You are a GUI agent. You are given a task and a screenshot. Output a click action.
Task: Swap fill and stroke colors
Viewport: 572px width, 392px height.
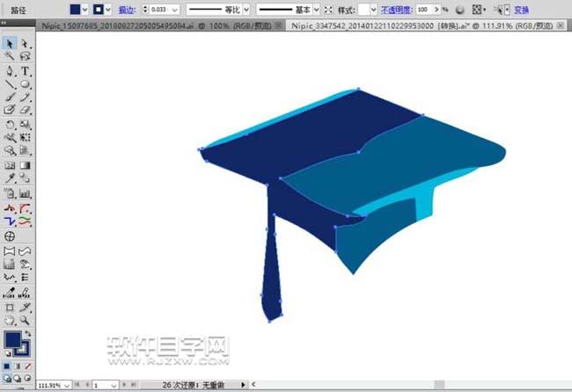point(28,332)
